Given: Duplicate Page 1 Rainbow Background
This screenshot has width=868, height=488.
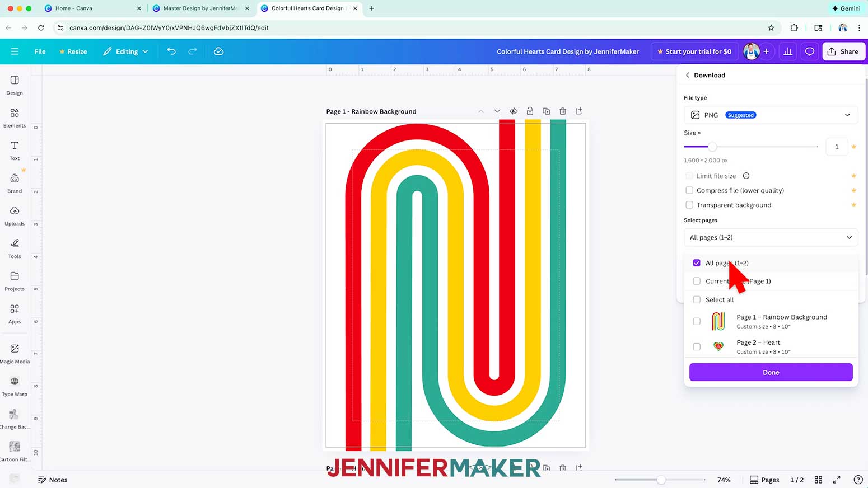Looking at the screenshot, I should point(547,111).
